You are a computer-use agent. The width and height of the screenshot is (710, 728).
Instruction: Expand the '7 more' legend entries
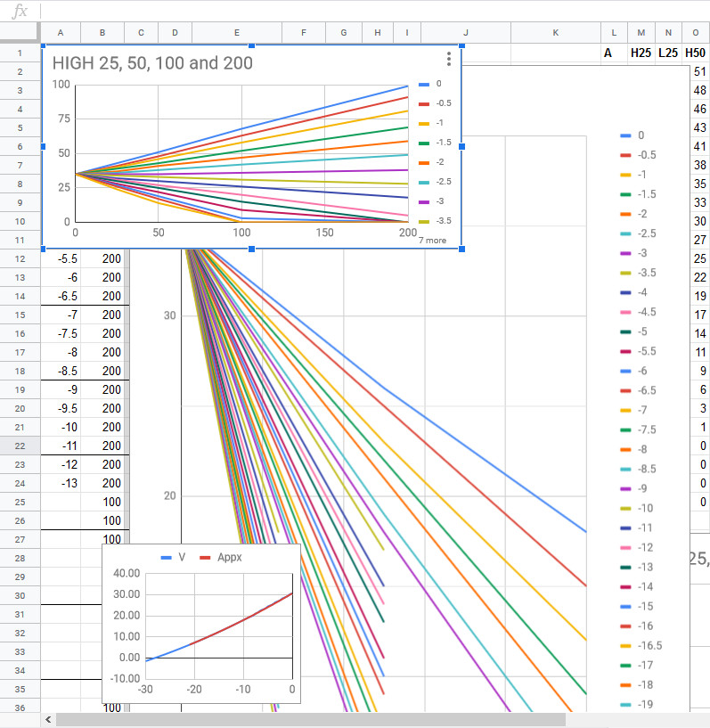pos(432,241)
